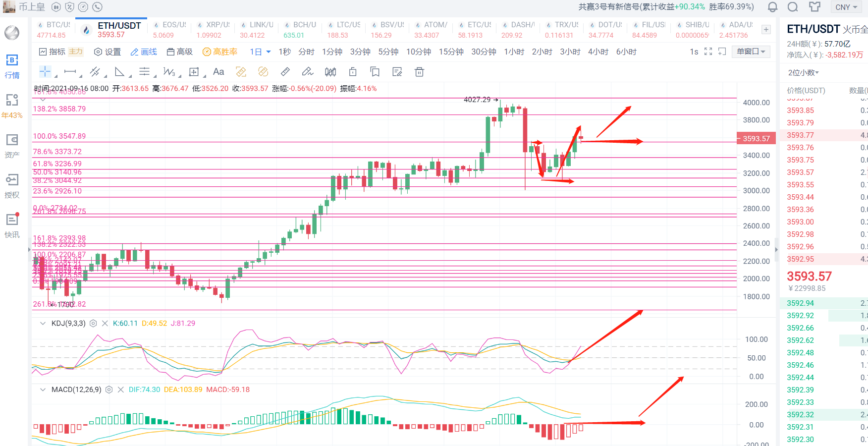Open the 设置 chart settings
This screenshot has height=446, width=868.
click(x=108, y=52)
